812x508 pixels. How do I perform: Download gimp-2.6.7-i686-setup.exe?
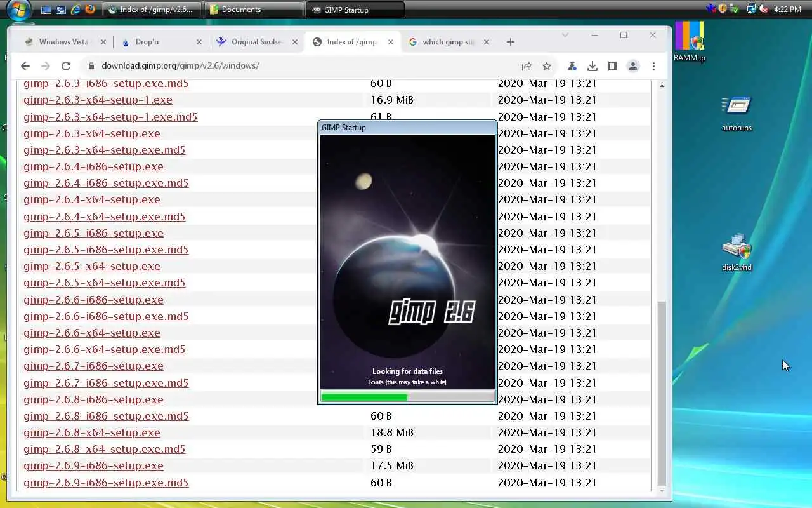[93, 366]
